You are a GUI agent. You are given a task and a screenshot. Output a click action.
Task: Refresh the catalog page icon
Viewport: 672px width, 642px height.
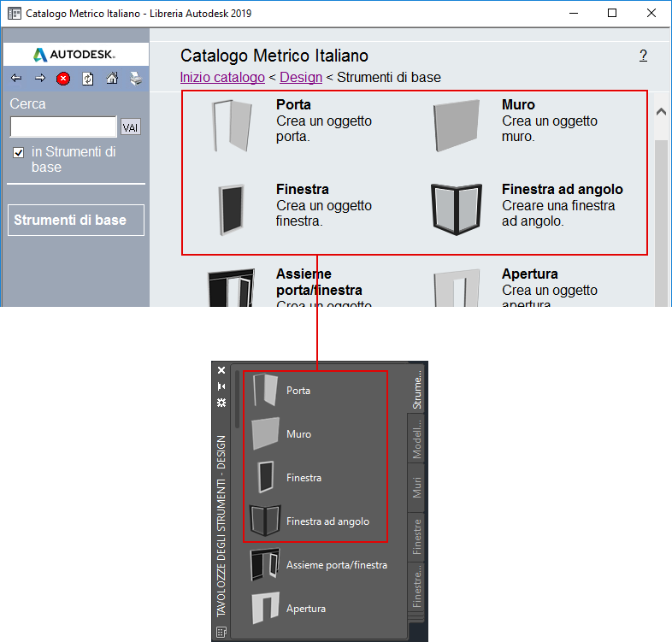click(x=88, y=79)
